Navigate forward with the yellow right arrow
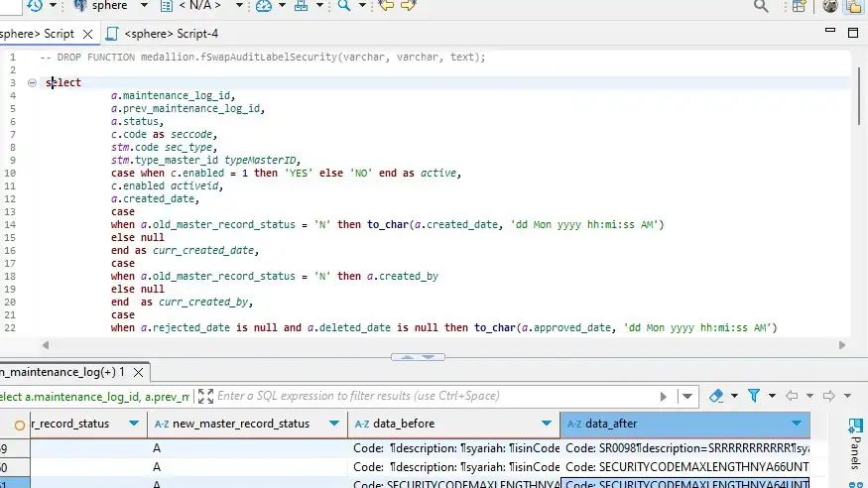Image resolution: width=868 pixels, height=488 pixels. click(408, 6)
